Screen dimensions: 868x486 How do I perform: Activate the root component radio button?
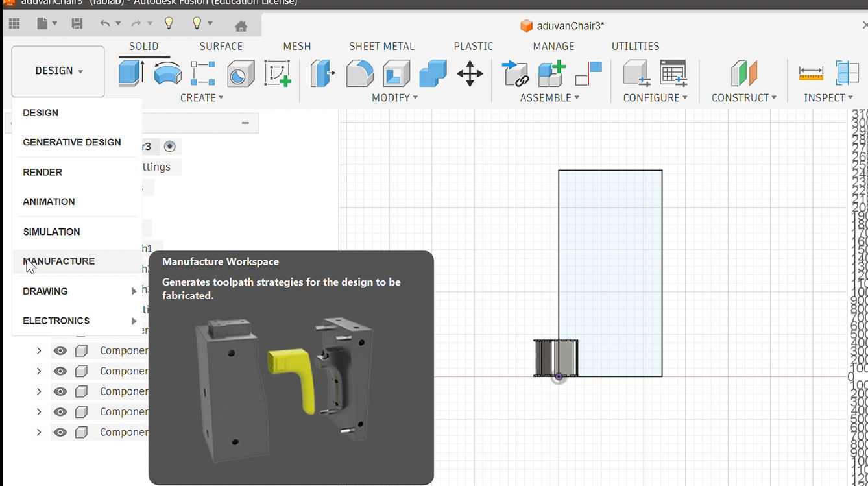pyautogui.click(x=170, y=147)
